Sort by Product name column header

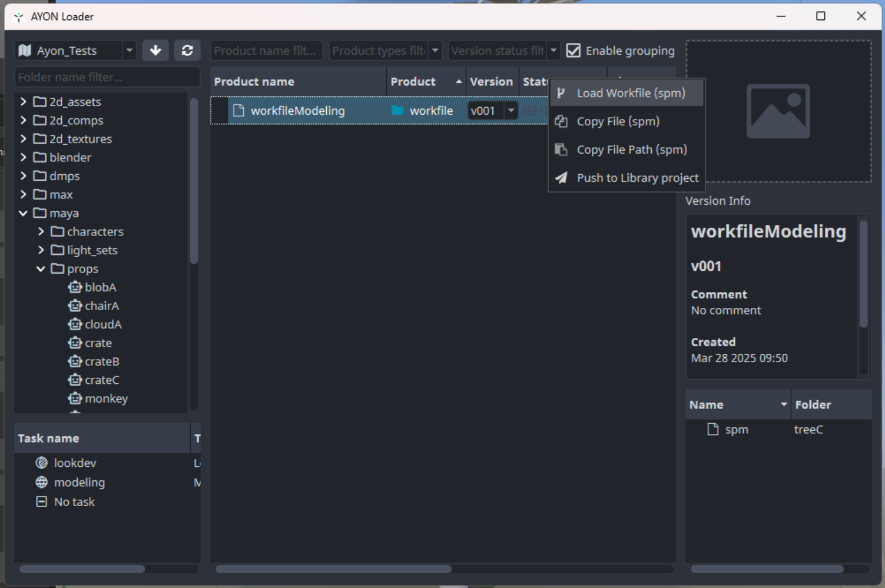[298, 82]
